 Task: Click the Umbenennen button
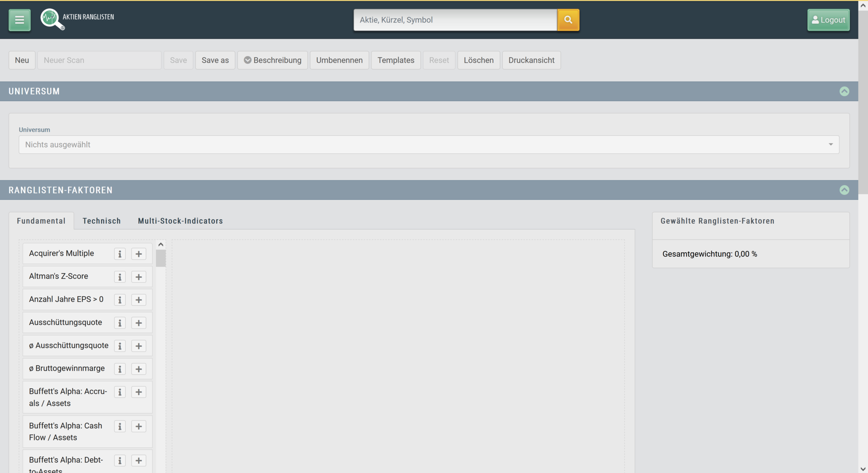tap(339, 60)
